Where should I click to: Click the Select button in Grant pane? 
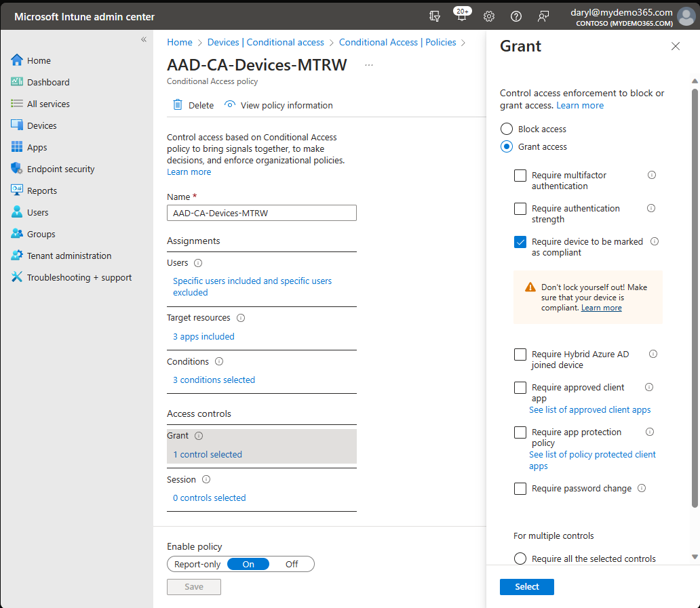pos(527,587)
